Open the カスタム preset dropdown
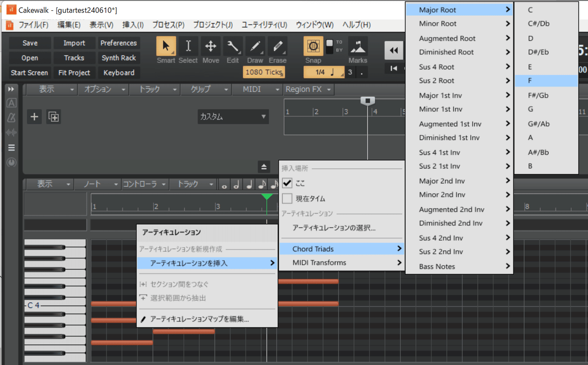 233,117
